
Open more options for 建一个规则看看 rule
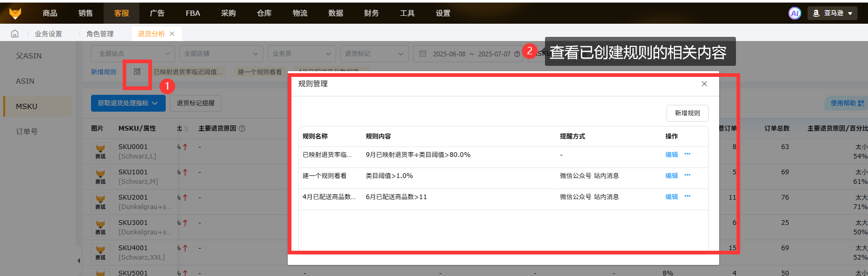pos(688,175)
